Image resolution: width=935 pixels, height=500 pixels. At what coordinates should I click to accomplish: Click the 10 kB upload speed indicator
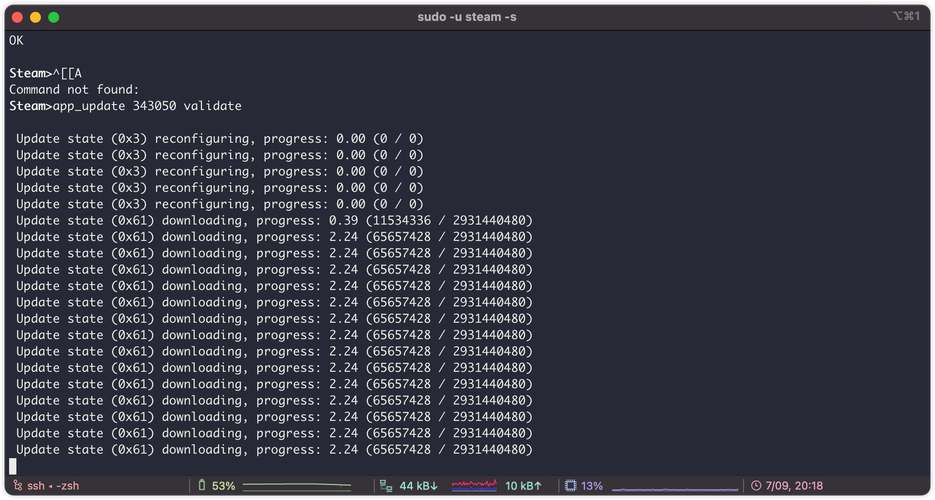point(524,486)
